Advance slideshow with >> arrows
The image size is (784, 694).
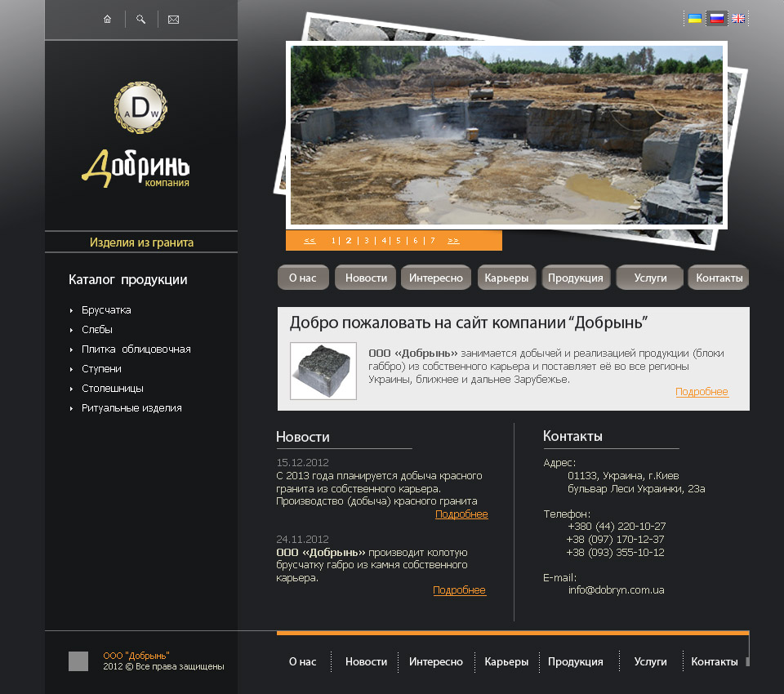pyautogui.click(x=453, y=241)
